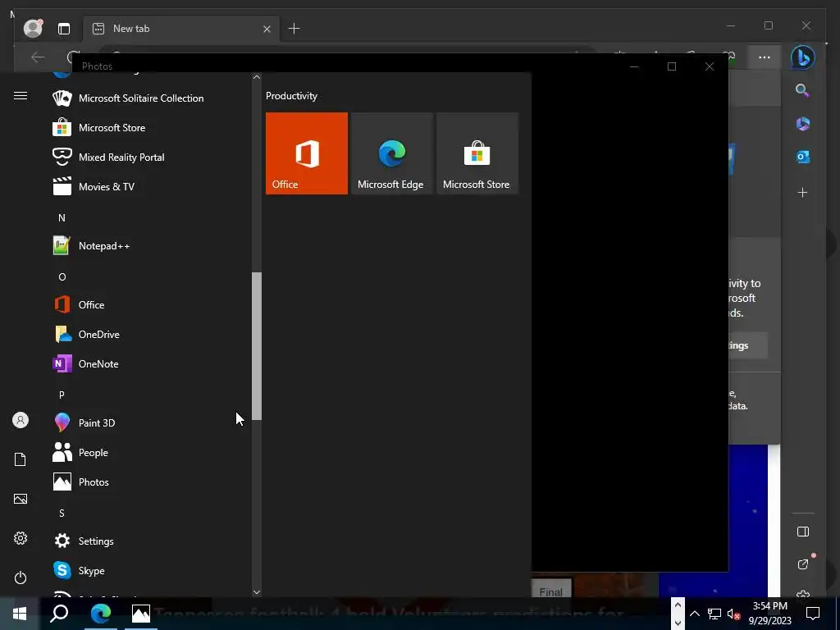Open Pictures from Start sidebar
Viewport: 840px width, 630px height.
tap(21, 499)
